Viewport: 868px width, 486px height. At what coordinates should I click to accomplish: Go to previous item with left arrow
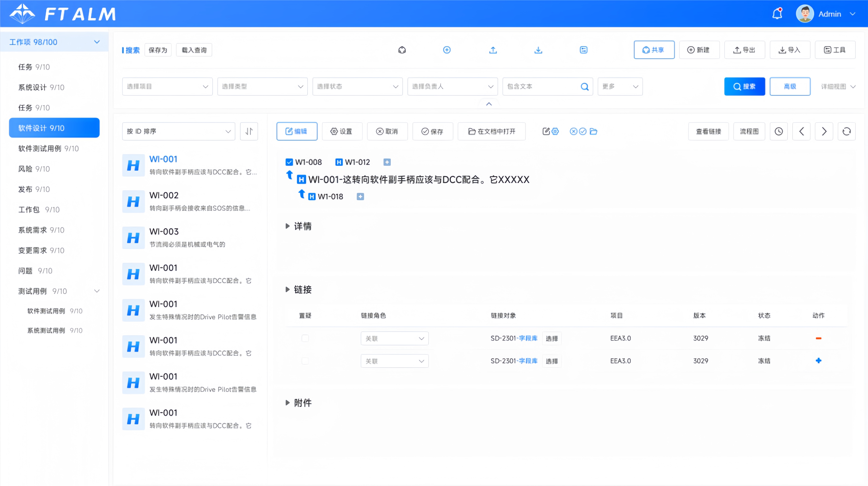[x=801, y=131]
